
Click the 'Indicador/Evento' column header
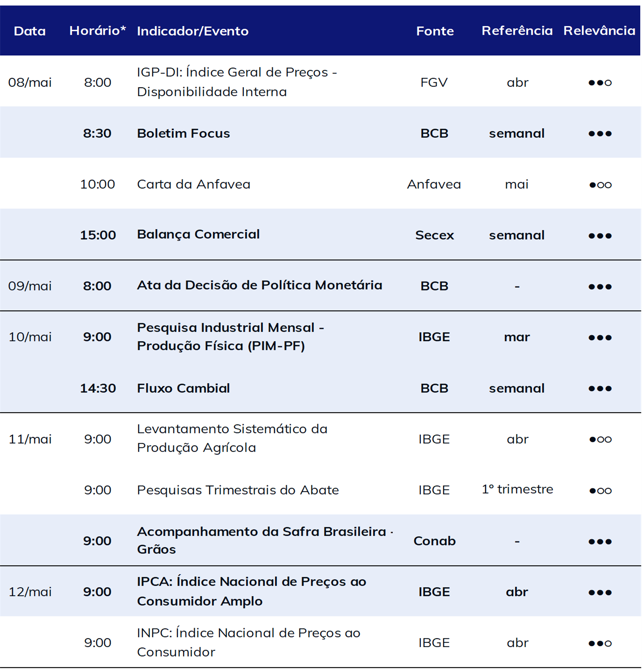(192, 31)
